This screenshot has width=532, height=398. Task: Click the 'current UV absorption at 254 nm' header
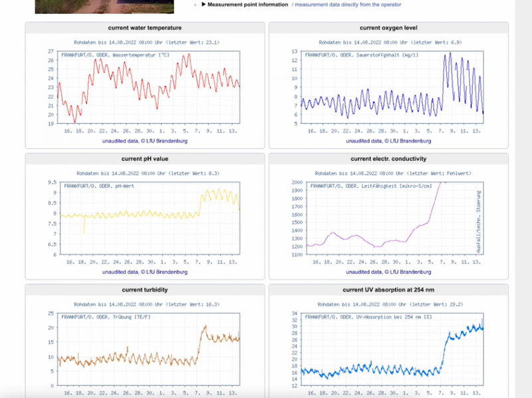tap(388, 290)
